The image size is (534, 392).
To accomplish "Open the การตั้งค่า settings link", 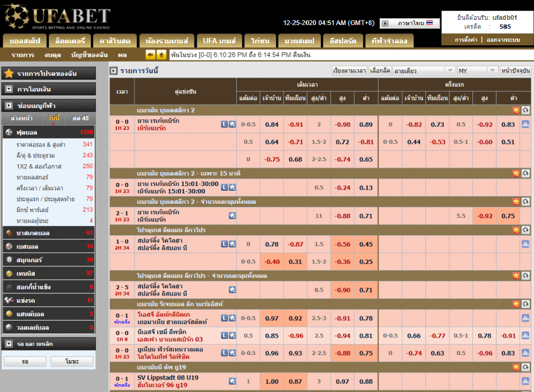I will tap(466, 40).
